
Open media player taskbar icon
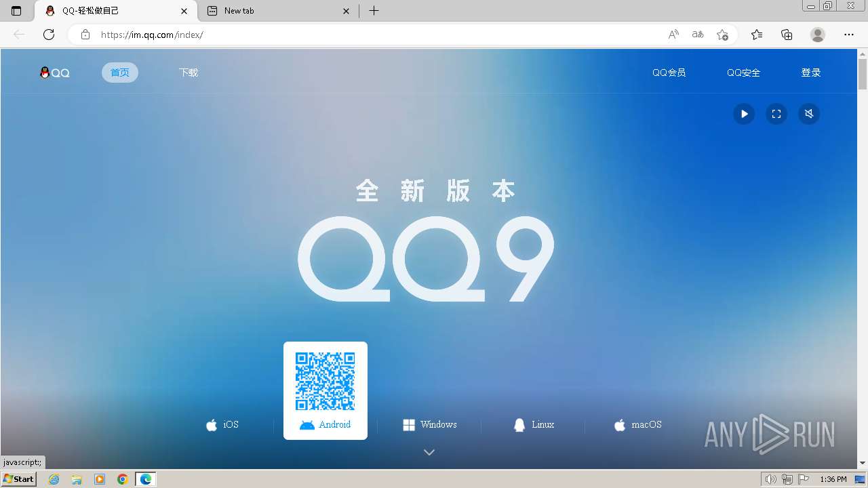pyautogui.click(x=100, y=479)
